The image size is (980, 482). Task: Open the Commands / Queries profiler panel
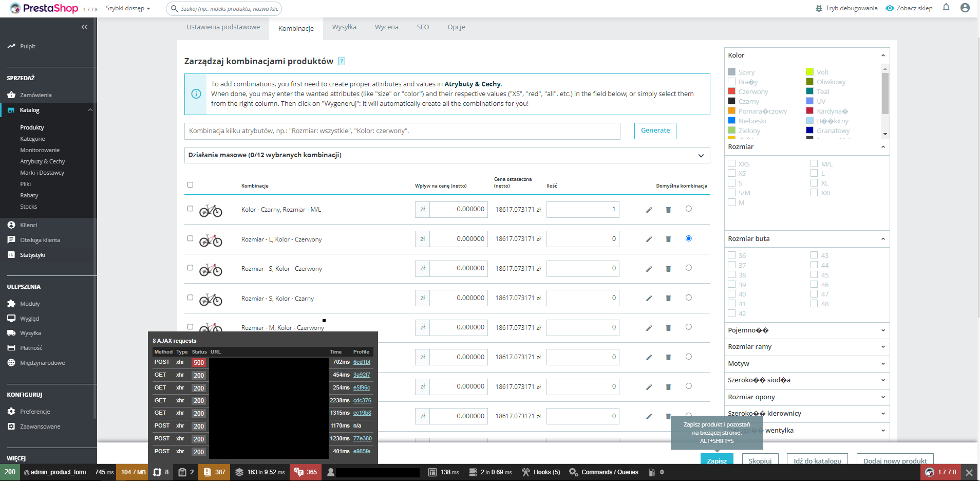pos(604,473)
